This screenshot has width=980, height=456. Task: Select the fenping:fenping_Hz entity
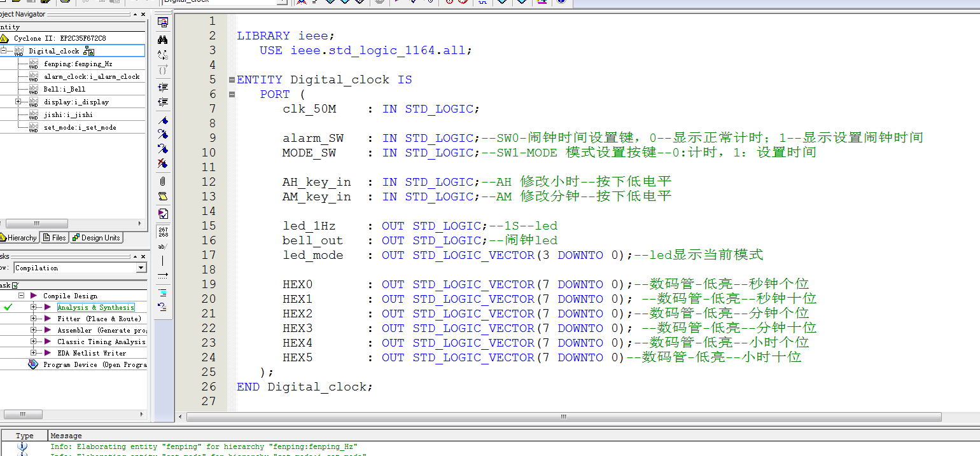[x=78, y=64]
